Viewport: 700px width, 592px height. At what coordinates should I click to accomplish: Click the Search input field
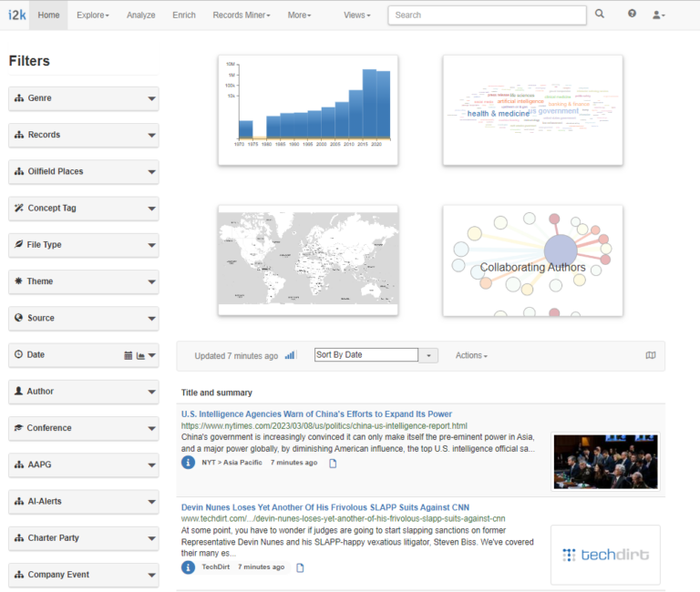point(487,15)
